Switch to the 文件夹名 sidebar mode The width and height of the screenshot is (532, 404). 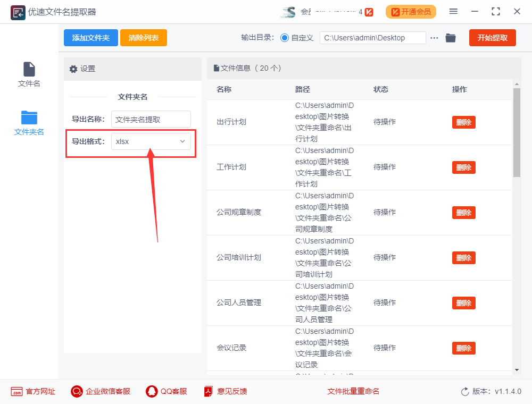point(29,122)
